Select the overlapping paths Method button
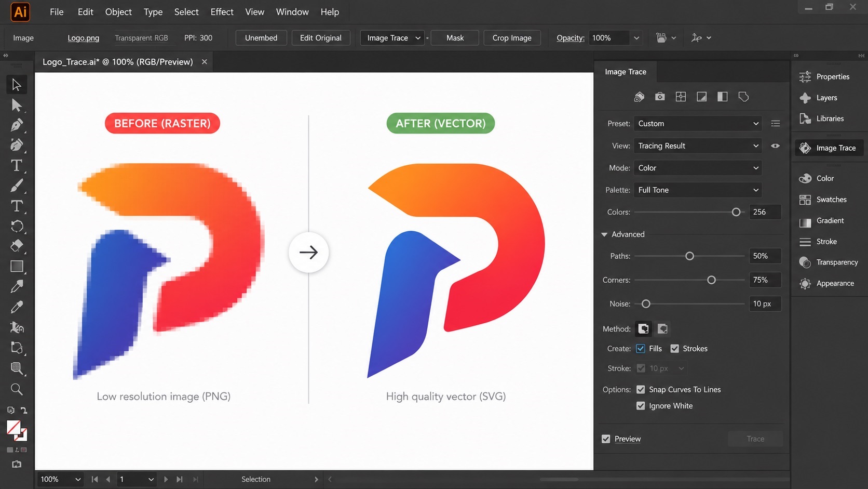This screenshot has width=868, height=489. coord(662,329)
